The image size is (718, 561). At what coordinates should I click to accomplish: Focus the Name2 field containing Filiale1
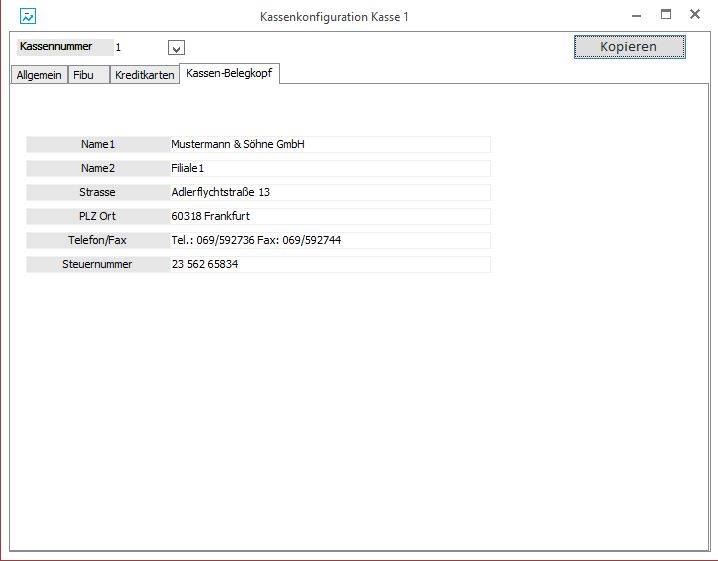point(329,168)
